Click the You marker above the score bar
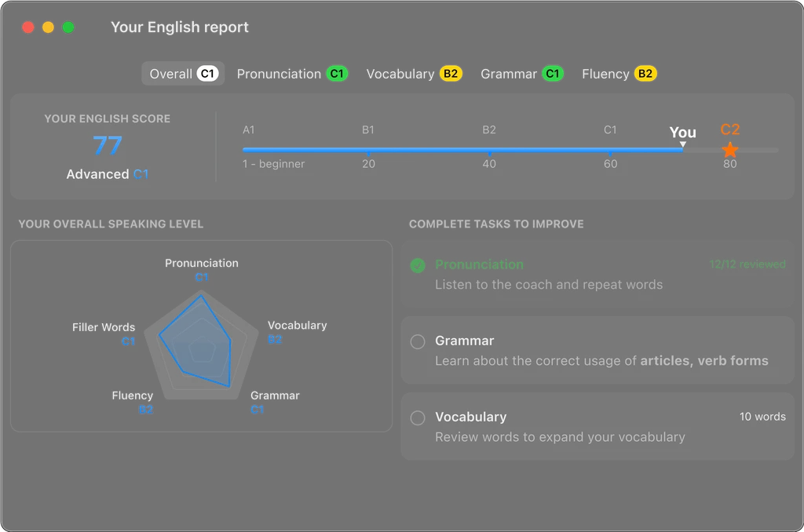This screenshot has height=532, width=804. (682, 132)
